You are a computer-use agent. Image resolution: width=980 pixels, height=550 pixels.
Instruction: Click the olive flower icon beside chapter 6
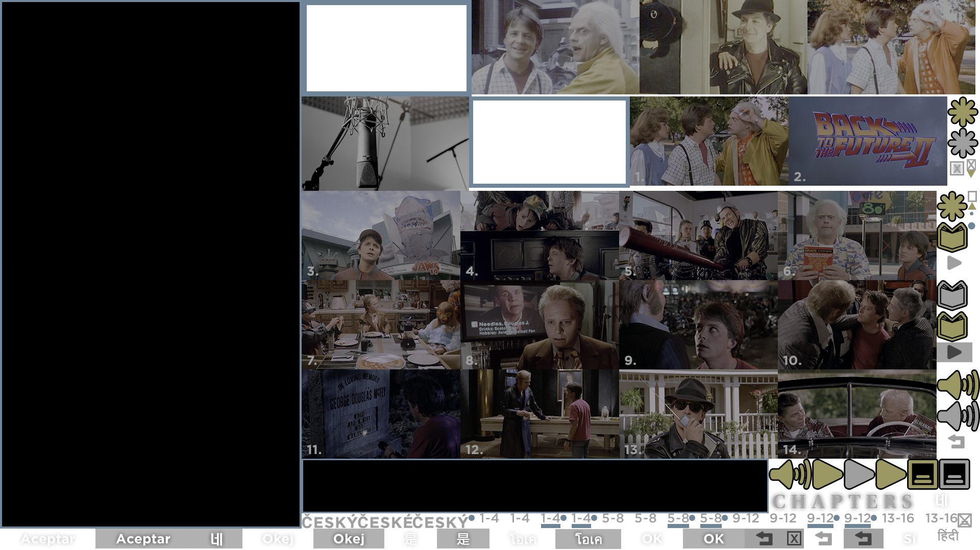[x=952, y=207]
